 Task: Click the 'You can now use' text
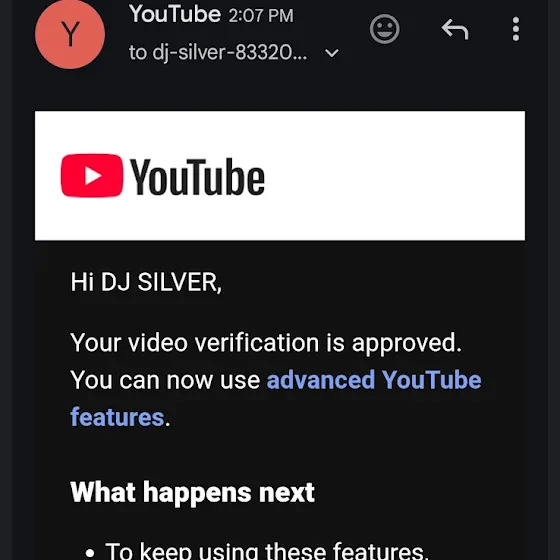[x=165, y=380]
